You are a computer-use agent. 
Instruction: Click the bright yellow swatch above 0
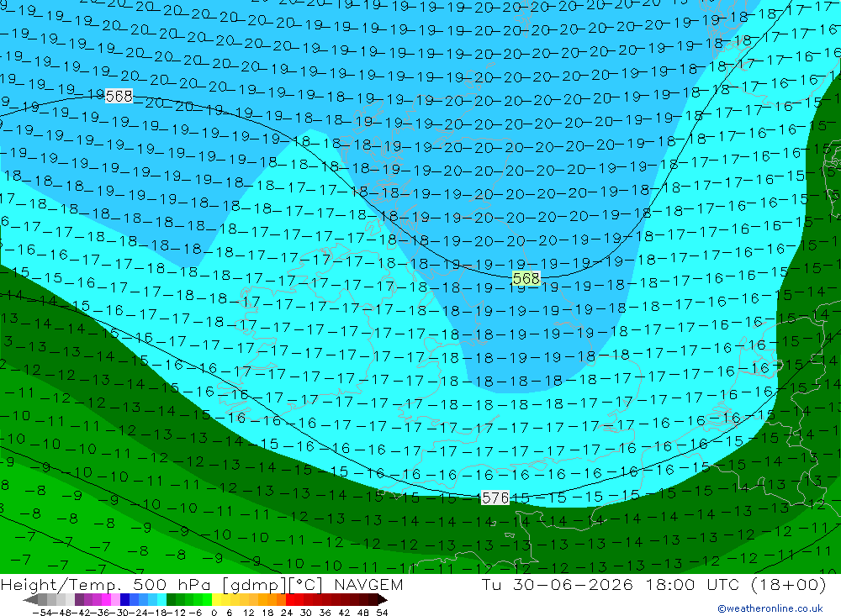tap(217, 600)
